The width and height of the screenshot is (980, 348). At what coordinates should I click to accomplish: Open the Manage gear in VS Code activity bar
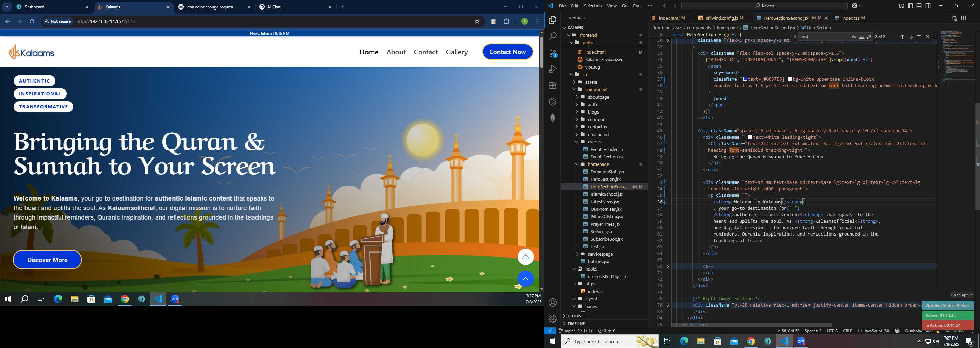pyautogui.click(x=552, y=319)
